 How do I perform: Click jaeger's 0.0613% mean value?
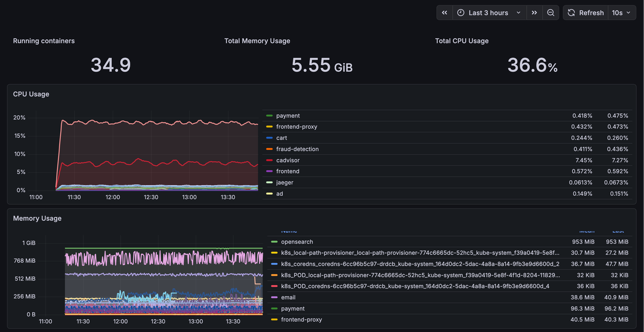tap(581, 183)
